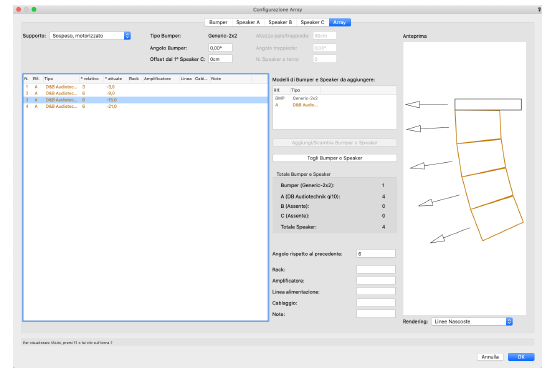Click the Linea column header

click(187, 78)
